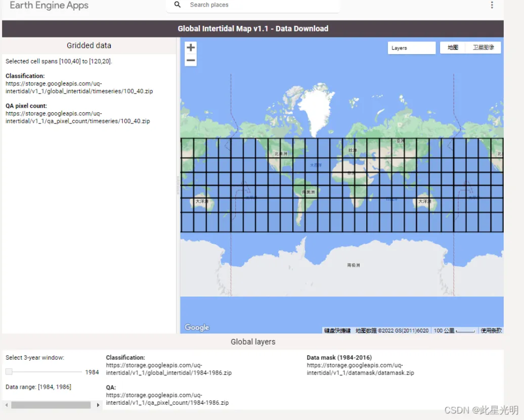The image size is (524, 420).
Task: Click the slider value 1984
Action: pyautogui.click(x=92, y=372)
